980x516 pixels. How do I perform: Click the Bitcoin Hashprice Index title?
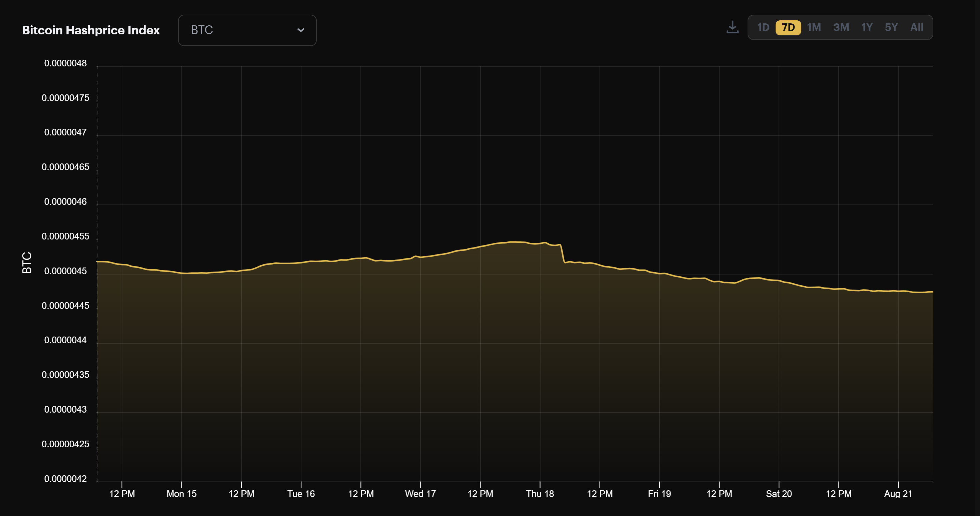coord(91,30)
